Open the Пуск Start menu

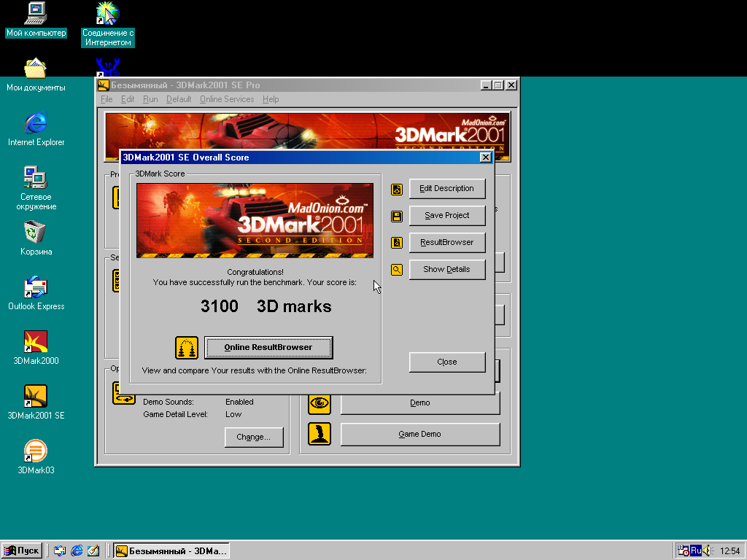(22, 551)
